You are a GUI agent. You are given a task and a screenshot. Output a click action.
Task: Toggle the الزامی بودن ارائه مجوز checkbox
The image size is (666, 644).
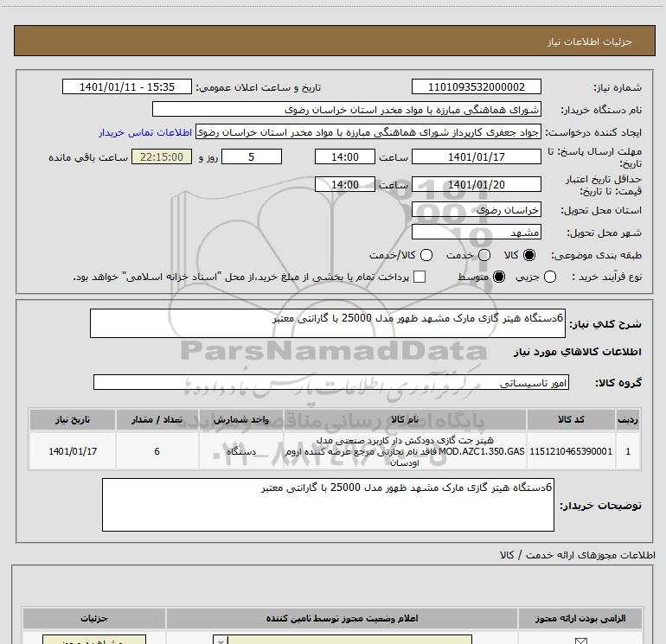pos(580,641)
